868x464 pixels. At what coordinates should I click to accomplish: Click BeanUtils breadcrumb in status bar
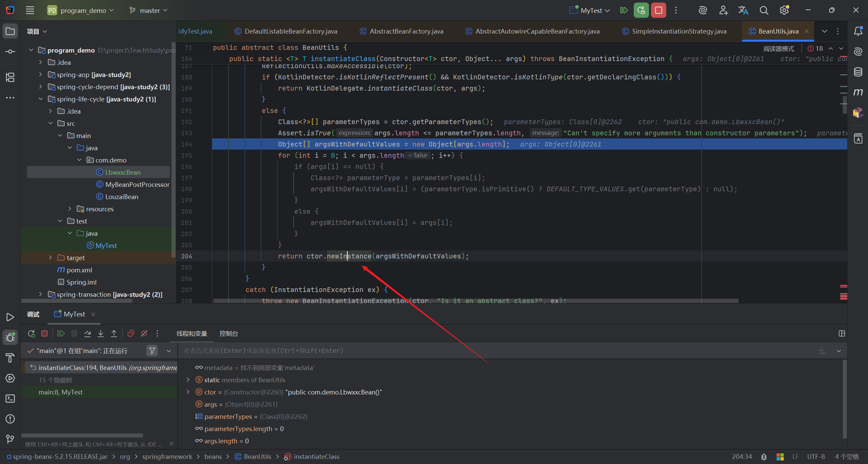coord(257,457)
